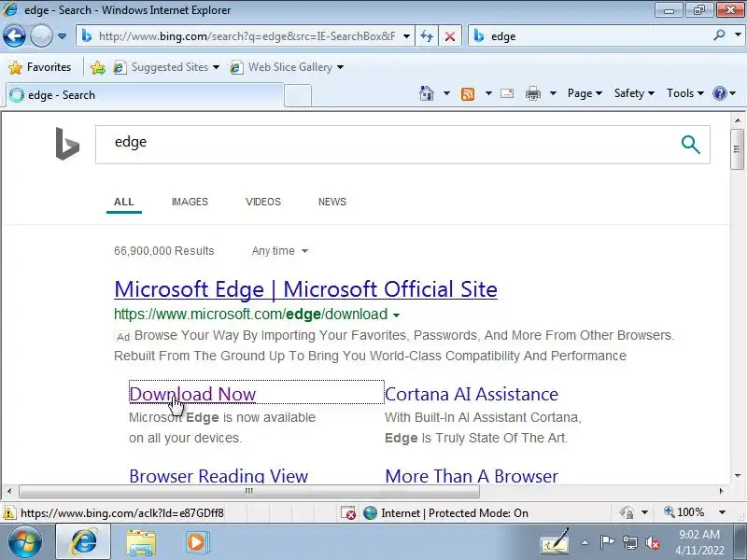The image size is (747, 560).
Task: Open Windows Explorer from taskbar
Action: point(141,542)
